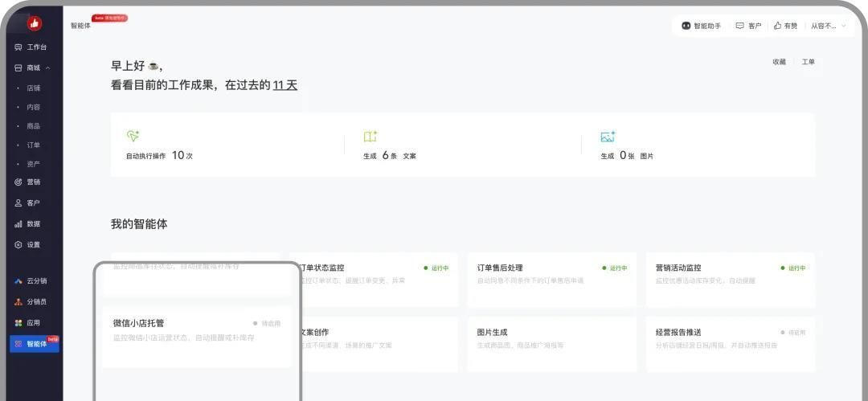The height and width of the screenshot is (401, 868).
Task: Click the 应用 apps icon in sidebar
Action: 18,322
